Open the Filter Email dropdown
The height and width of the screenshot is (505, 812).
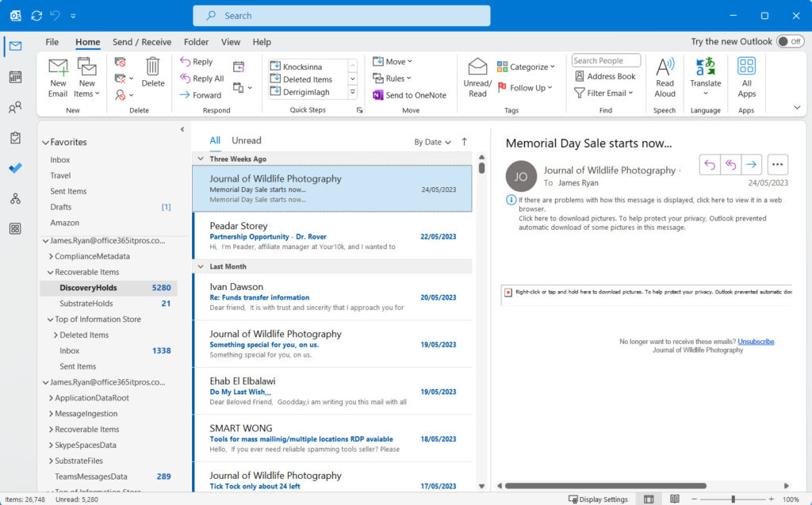pos(603,93)
